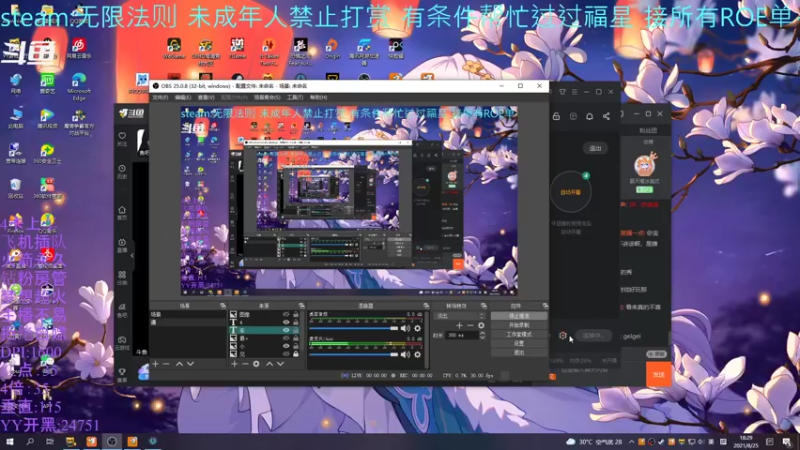Open 鱼吧 in Douyu sidebar
Screen dimensions: 800x450
coord(122,310)
